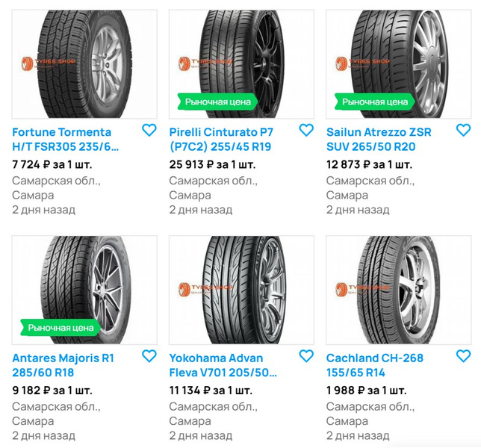Save Sailun Atrezzo ZSR SUV to favorites
The image size is (481, 448).
(463, 130)
